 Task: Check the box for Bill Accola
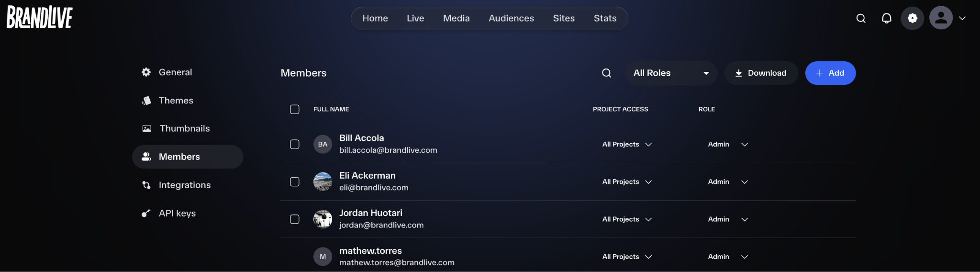(295, 144)
